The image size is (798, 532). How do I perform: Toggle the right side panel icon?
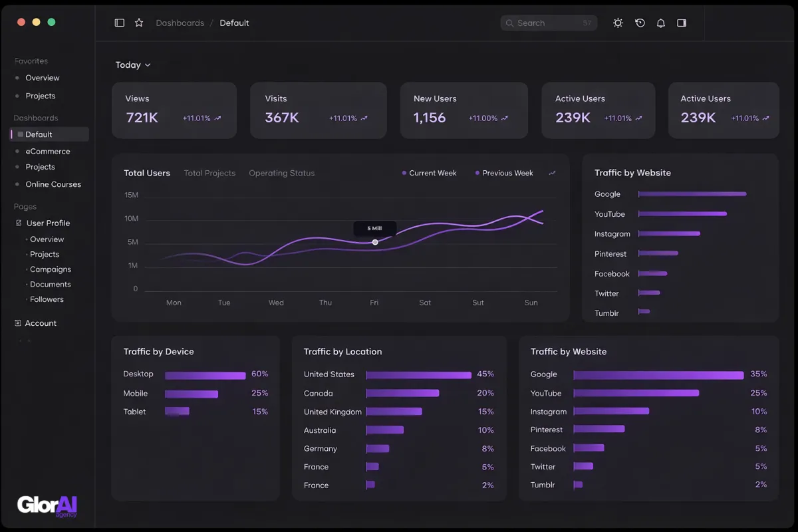click(682, 23)
